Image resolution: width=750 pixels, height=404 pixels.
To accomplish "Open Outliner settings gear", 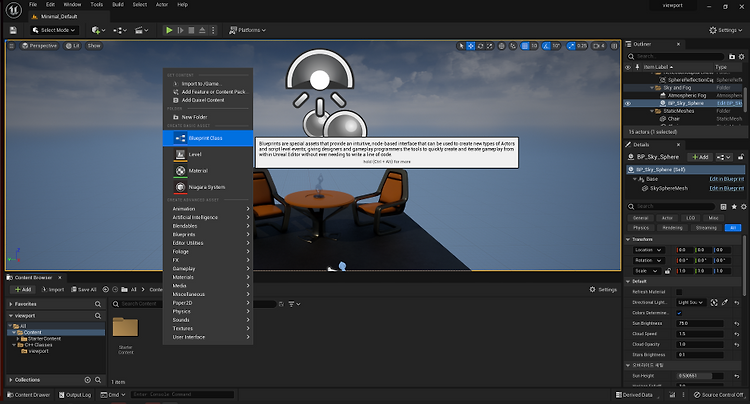I will click(742, 56).
